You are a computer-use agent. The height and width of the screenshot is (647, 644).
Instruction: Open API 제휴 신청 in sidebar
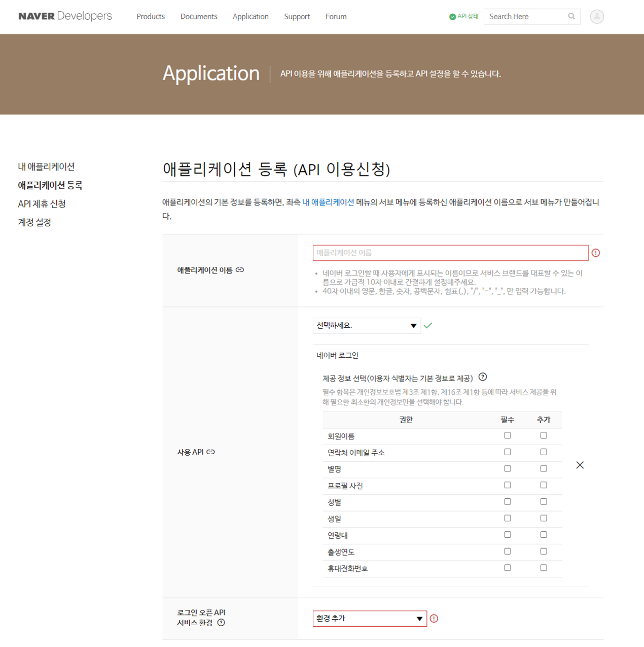(x=42, y=203)
